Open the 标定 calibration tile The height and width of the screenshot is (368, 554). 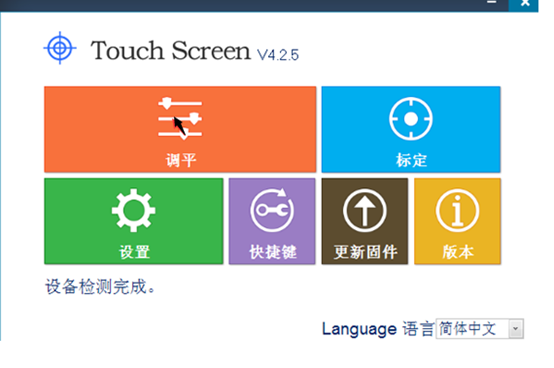coord(411,129)
